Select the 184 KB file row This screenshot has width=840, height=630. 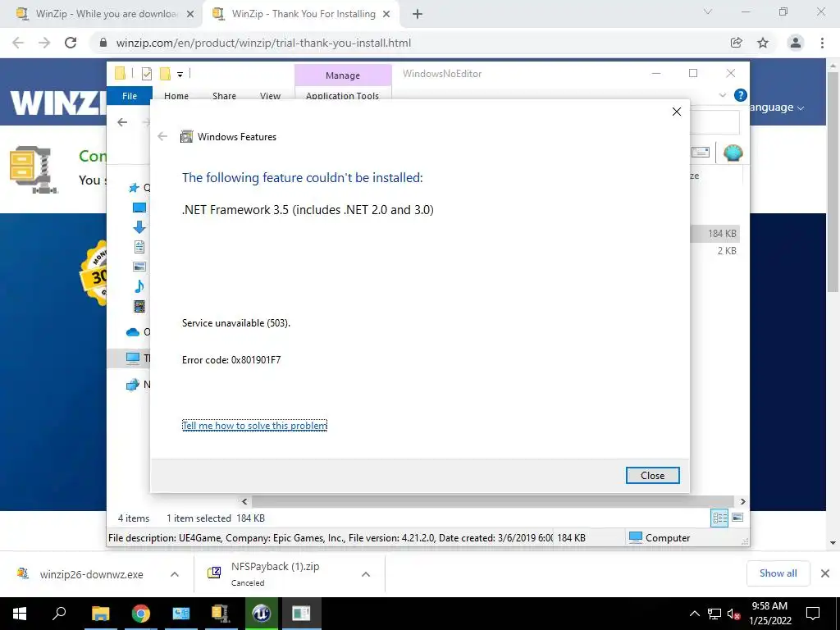coord(714,233)
